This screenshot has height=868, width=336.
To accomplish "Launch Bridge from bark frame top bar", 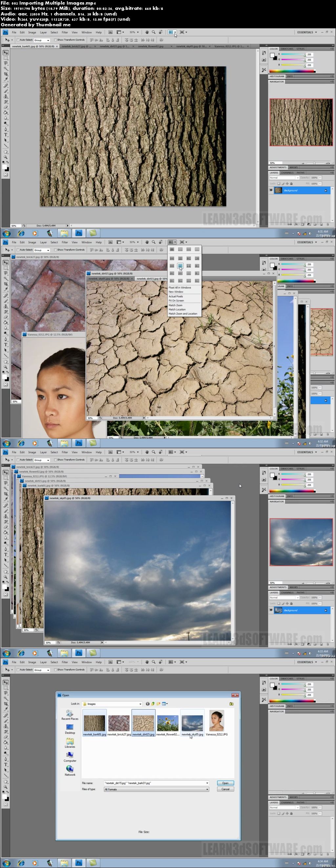I will pyautogui.click(x=110, y=32).
